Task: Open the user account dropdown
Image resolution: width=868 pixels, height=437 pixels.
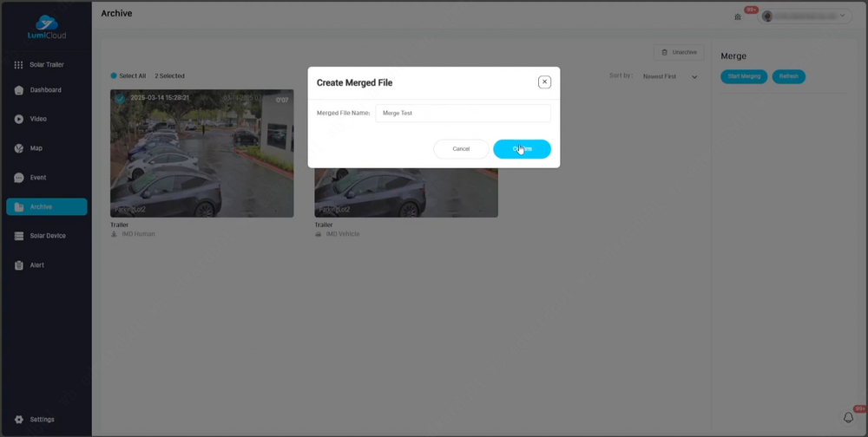Action: [805, 16]
